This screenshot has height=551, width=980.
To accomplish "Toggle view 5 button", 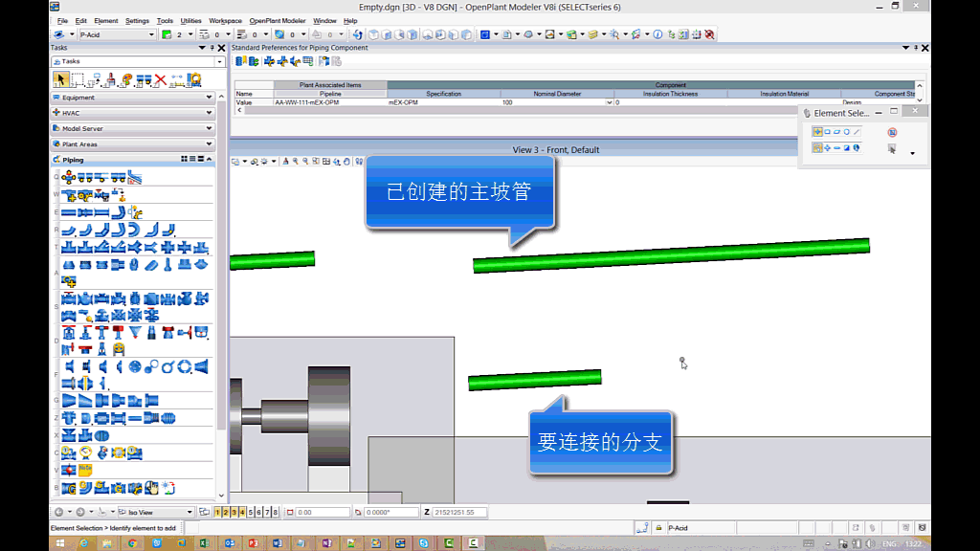I will tap(251, 512).
